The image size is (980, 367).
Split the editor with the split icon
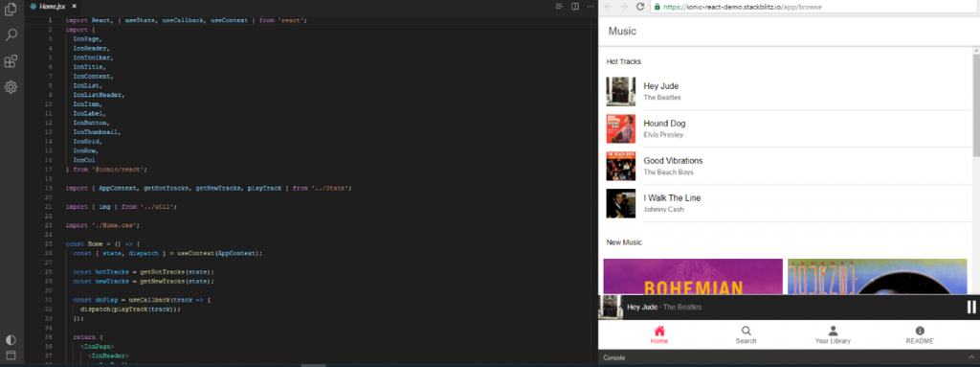click(575, 7)
